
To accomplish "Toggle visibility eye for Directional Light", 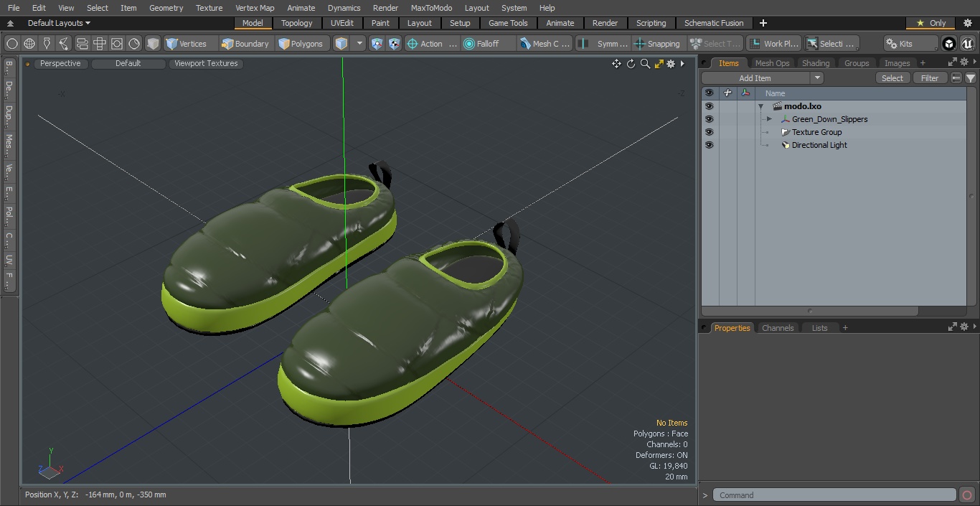I will [x=710, y=145].
